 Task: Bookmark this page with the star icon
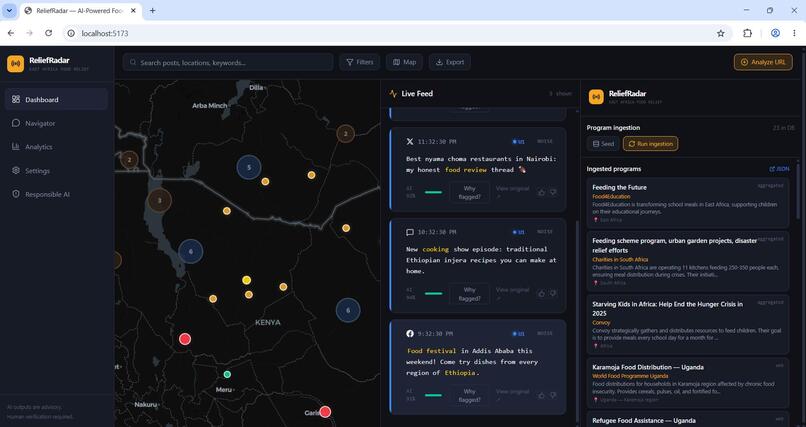click(721, 33)
